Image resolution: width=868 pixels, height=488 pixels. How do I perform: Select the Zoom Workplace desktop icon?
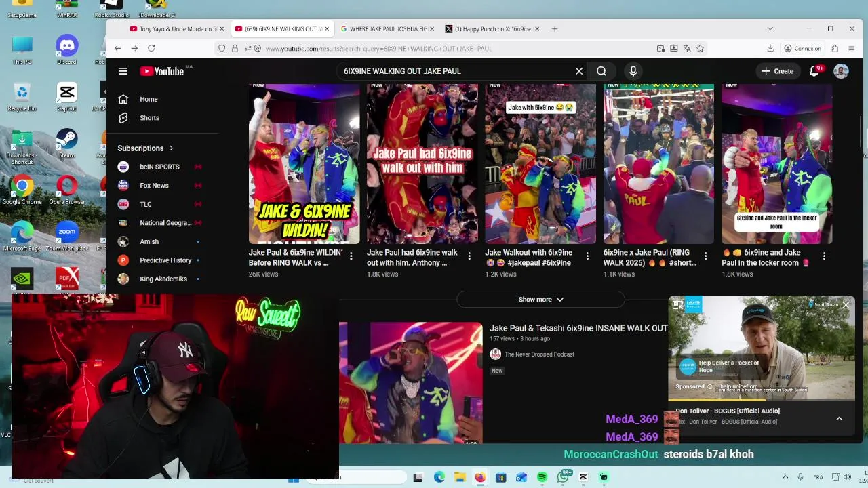click(x=66, y=237)
